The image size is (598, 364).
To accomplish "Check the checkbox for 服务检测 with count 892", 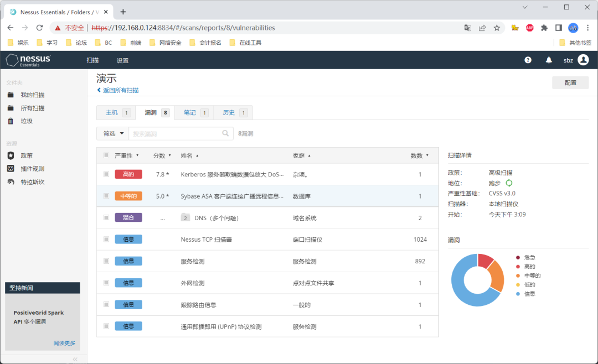I will [x=106, y=261].
